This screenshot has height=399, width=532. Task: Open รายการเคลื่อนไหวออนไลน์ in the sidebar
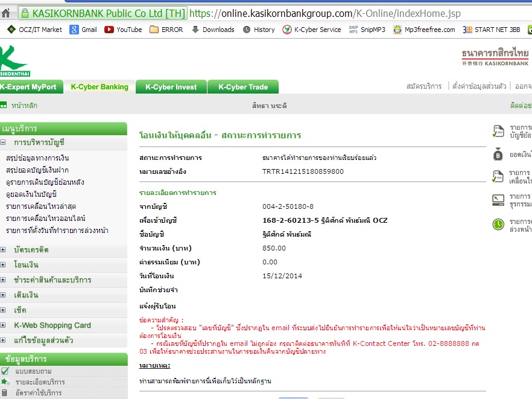(x=45, y=219)
